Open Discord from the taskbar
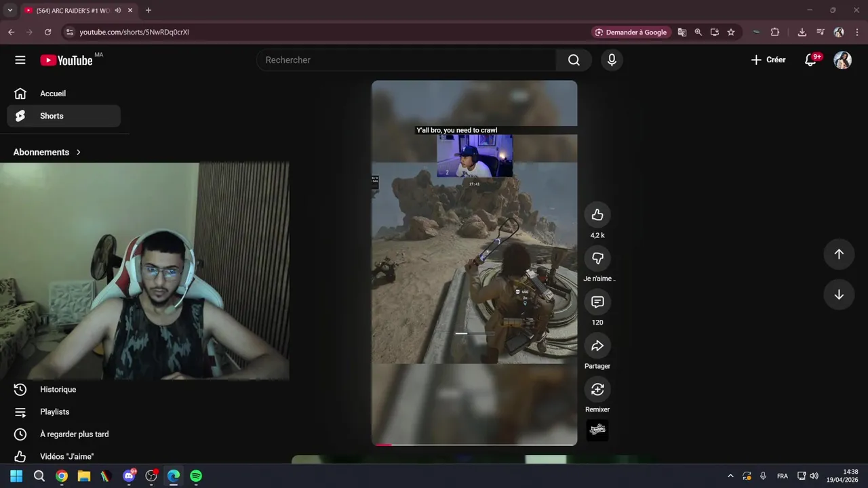 click(129, 476)
